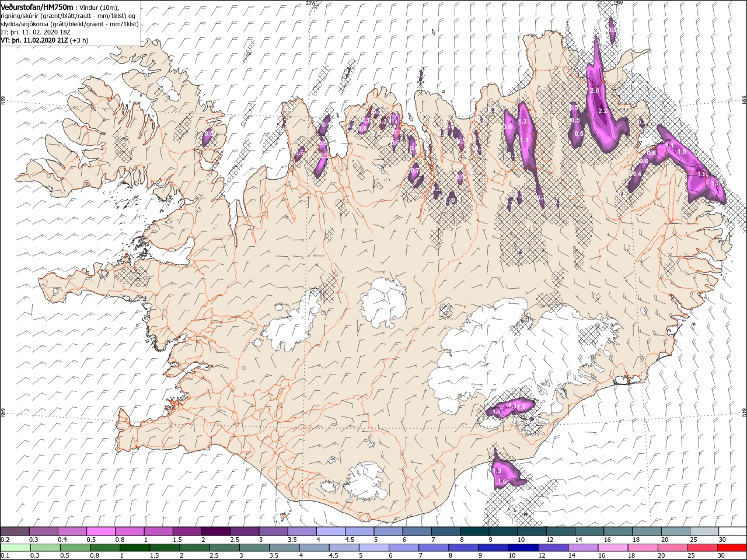This screenshot has height=560, width=747.
Task: Select upper legend swatch between 0.5 and 0.8
Action: point(101,531)
